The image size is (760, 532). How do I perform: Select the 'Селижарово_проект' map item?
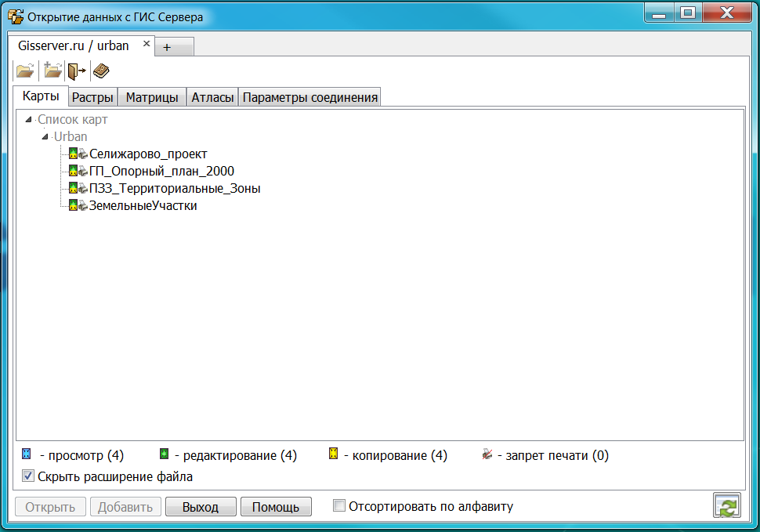[x=148, y=154]
